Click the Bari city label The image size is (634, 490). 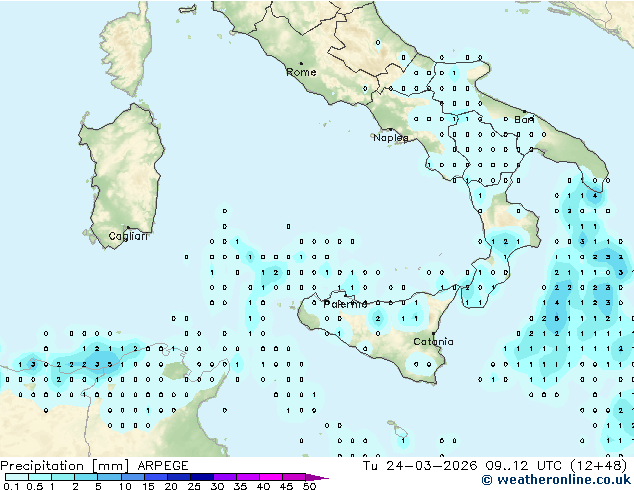(524, 120)
